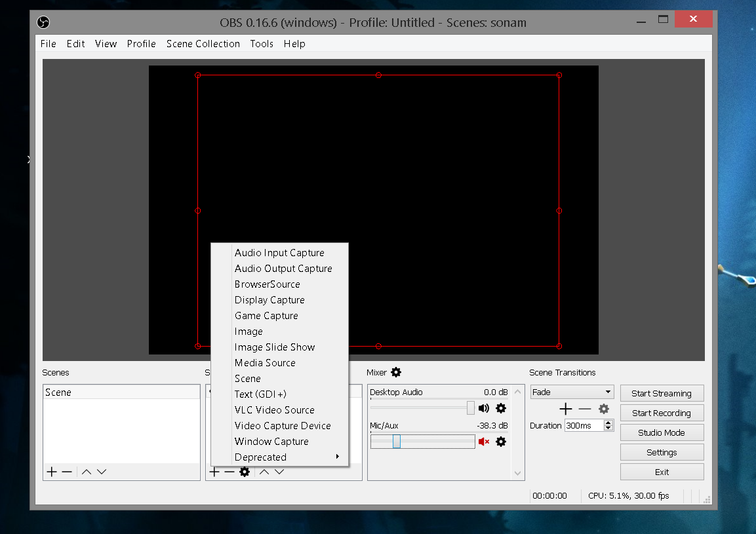Add a new scene with plus icon
Screen dimensions: 756x534
pos(52,472)
